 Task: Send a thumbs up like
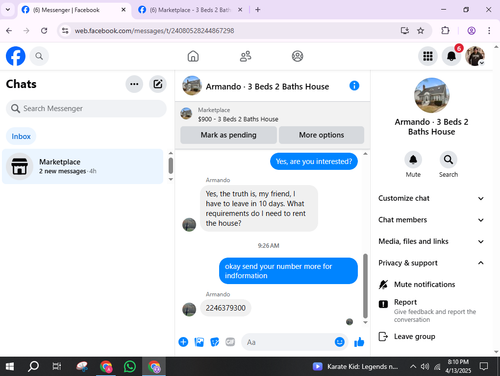click(359, 342)
